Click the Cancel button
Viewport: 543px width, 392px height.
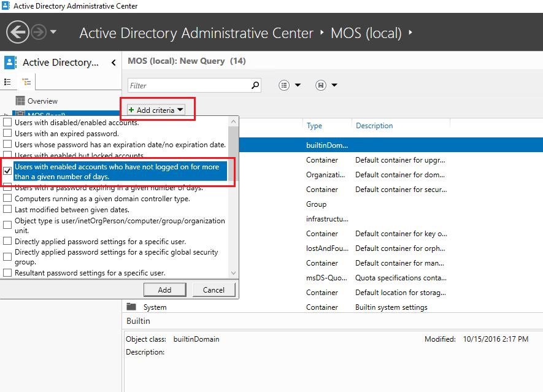(214, 290)
